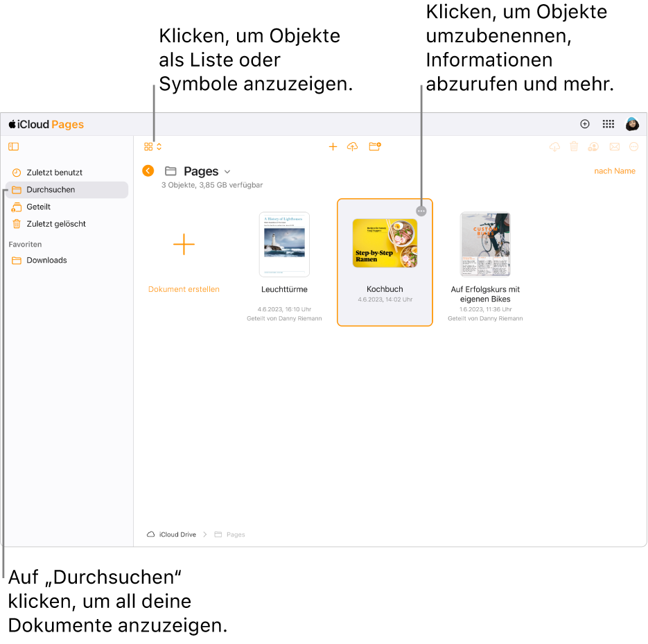Open the Downloads favorite folder
This screenshot has width=648, height=644.
click(x=67, y=260)
